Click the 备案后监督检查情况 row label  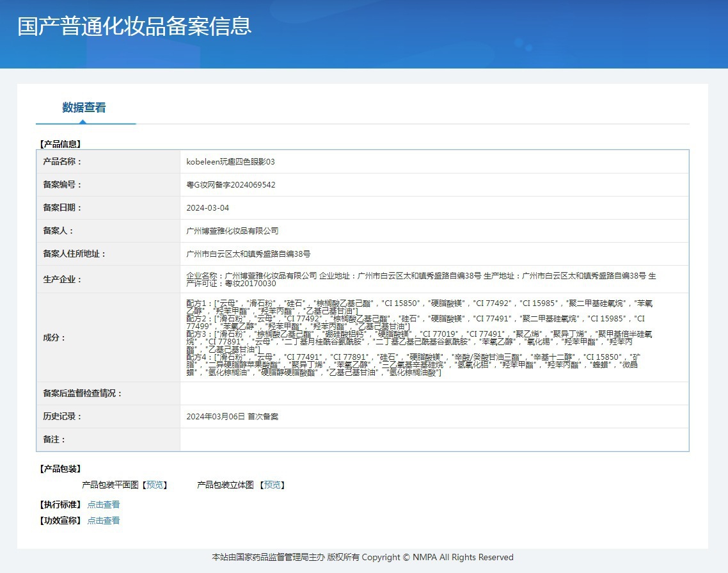82,393
